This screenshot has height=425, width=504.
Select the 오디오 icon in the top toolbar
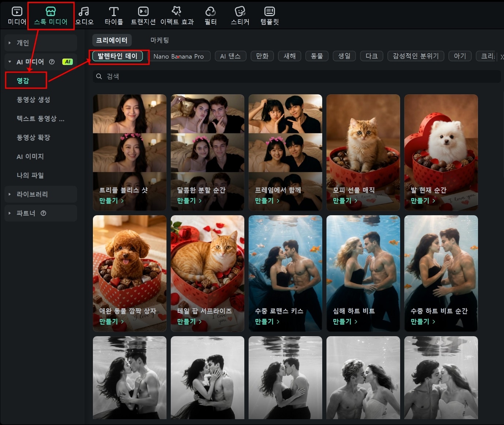[84, 15]
